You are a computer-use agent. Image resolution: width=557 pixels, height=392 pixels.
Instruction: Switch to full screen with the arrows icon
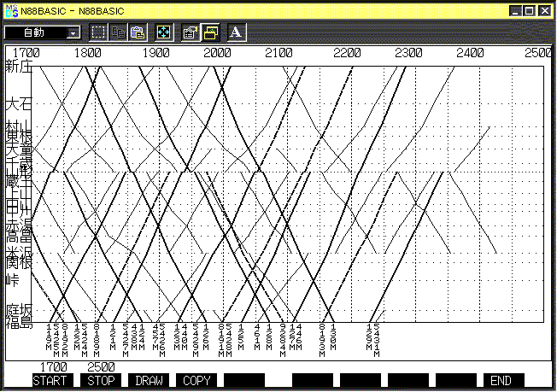pyautogui.click(x=162, y=32)
